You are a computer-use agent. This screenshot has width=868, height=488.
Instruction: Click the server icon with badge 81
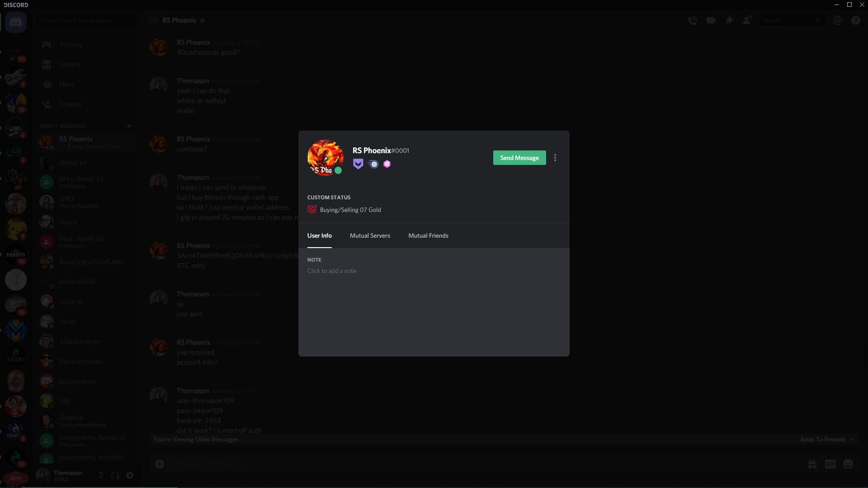pos(16,305)
